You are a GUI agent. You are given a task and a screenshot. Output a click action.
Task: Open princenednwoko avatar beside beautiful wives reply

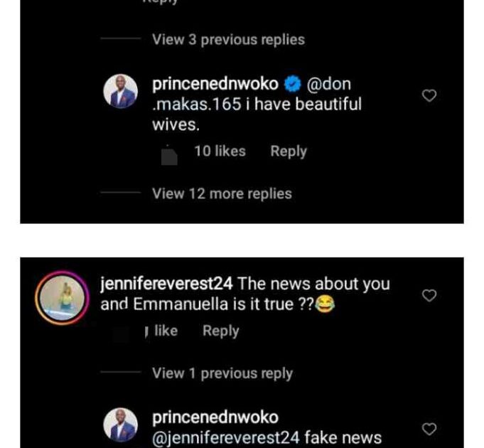(120, 92)
